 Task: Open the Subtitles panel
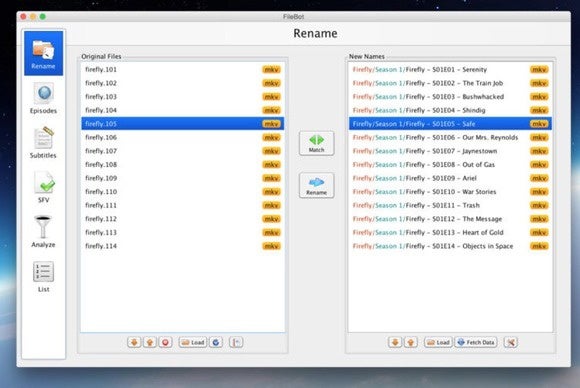43,143
